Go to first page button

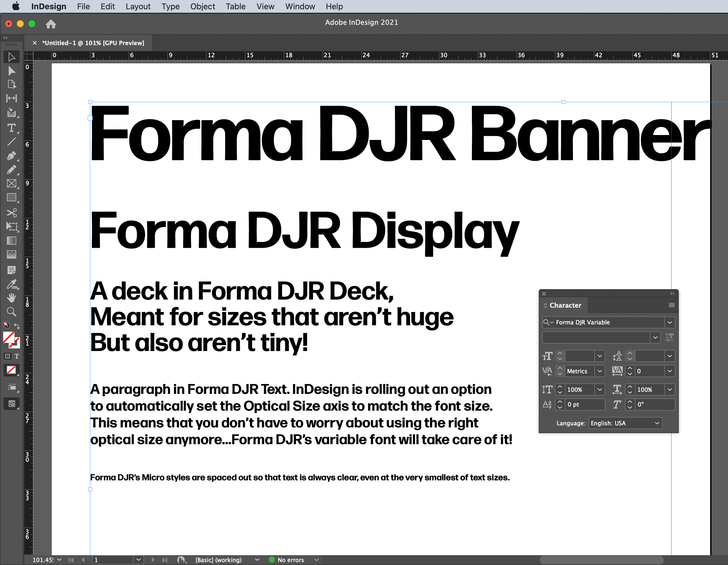click(71, 560)
